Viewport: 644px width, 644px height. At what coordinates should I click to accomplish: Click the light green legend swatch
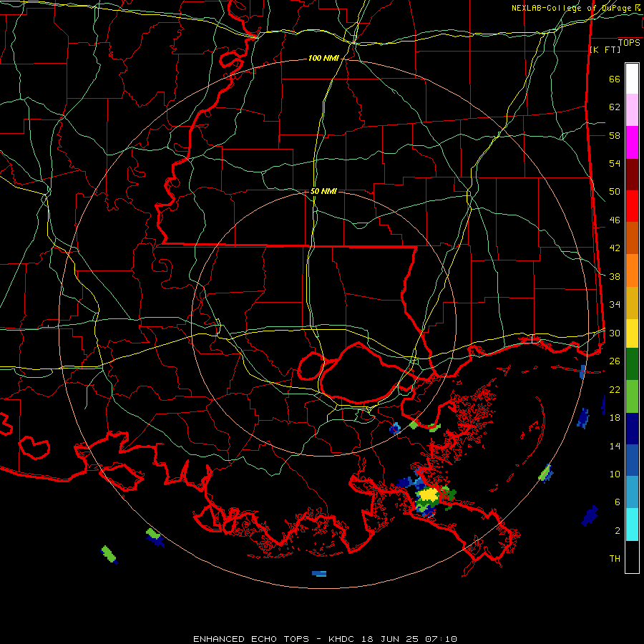(x=632, y=396)
